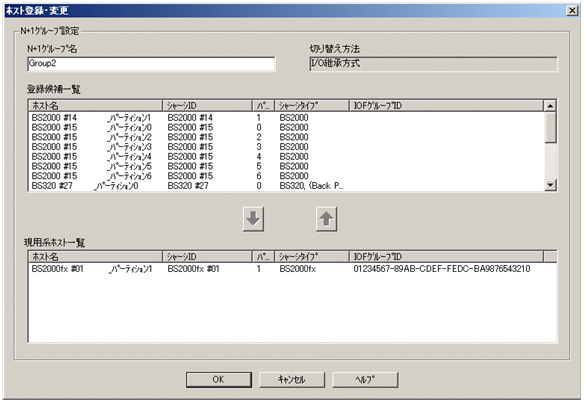585x403 pixels.
Task: Click chassis ID cell BS2000fx #01
Action: pos(193,269)
